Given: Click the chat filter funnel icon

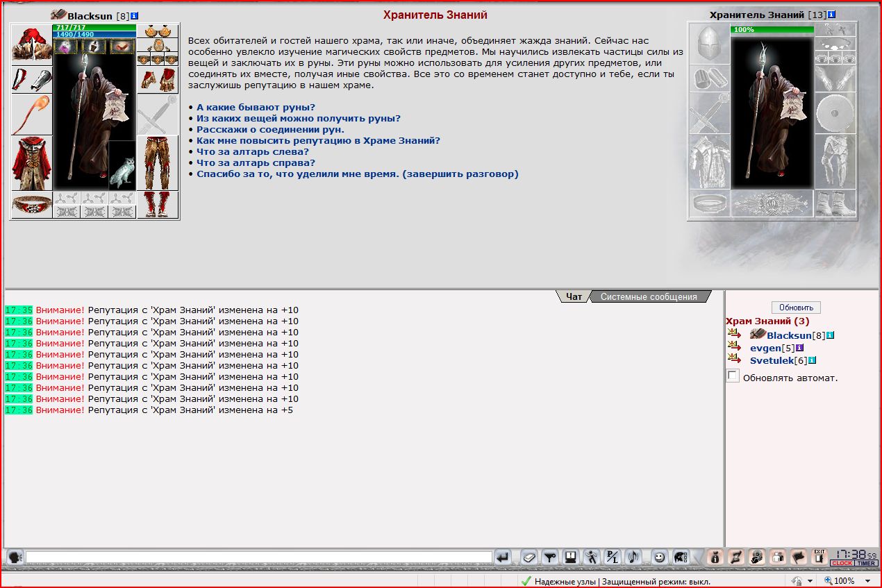Looking at the screenshot, I should pyautogui.click(x=549, y=557).
